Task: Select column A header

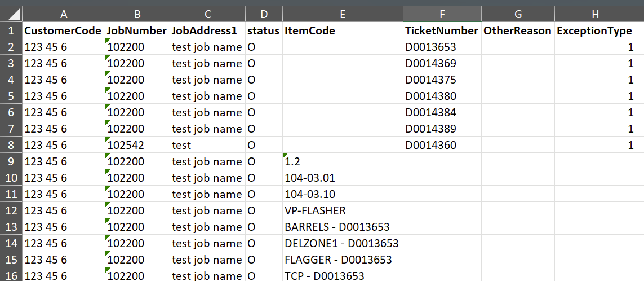Action: point(64,14)
